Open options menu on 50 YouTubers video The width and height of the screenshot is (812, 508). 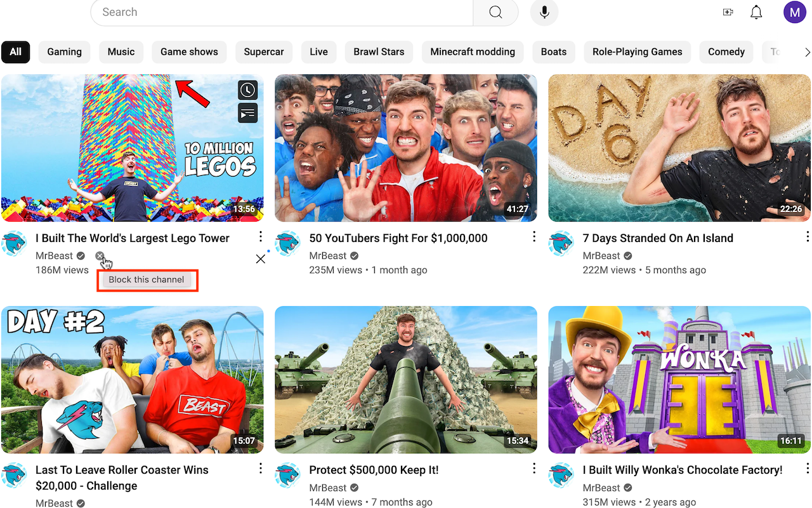click(x=534, y=236)
